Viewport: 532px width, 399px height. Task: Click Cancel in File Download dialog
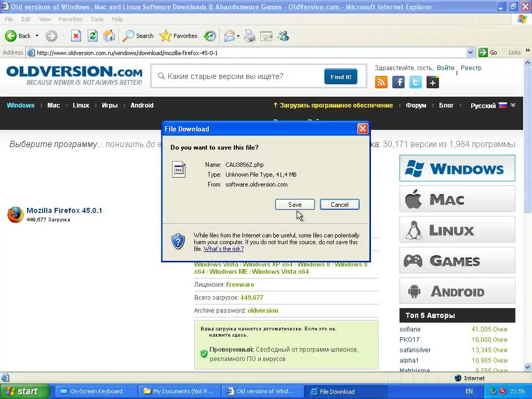coord(340,205)
